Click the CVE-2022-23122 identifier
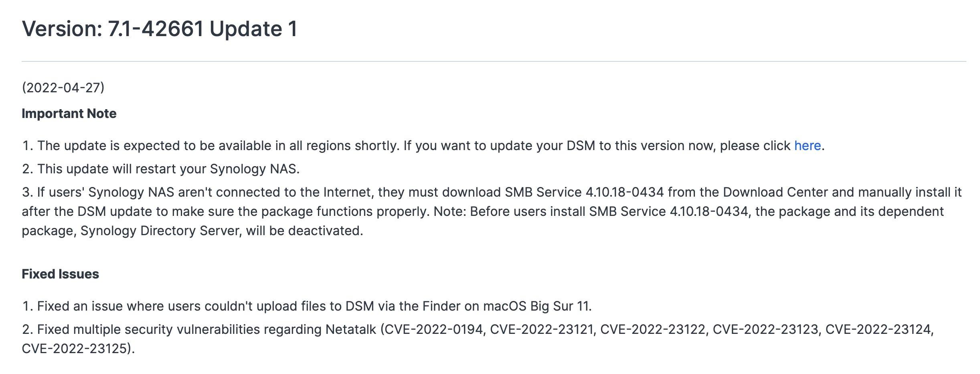Viewport: 980px width, 374px height. click(652, 329)
